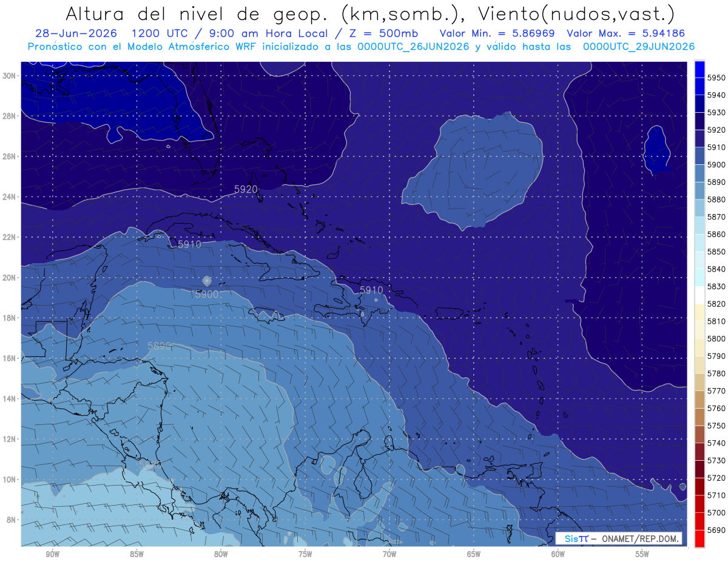The height and width of the screenshot is (562, 728).
Task: Select the 5770 colorbar label
Action: pyautogui.click(x=716, y=391)
